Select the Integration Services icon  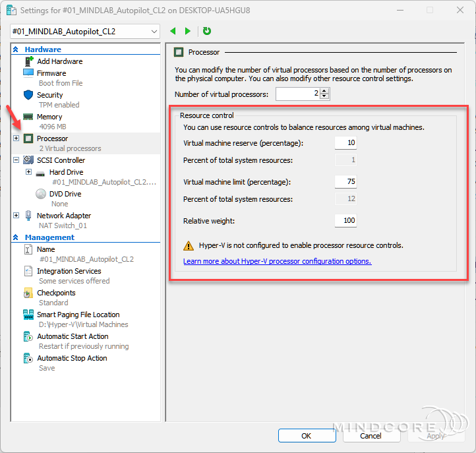point(28,271)
